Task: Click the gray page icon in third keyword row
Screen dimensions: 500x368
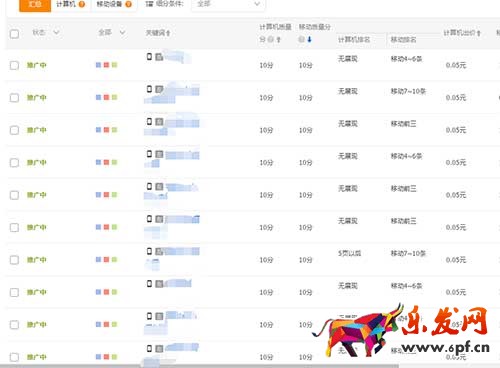Action: (159, 122)
